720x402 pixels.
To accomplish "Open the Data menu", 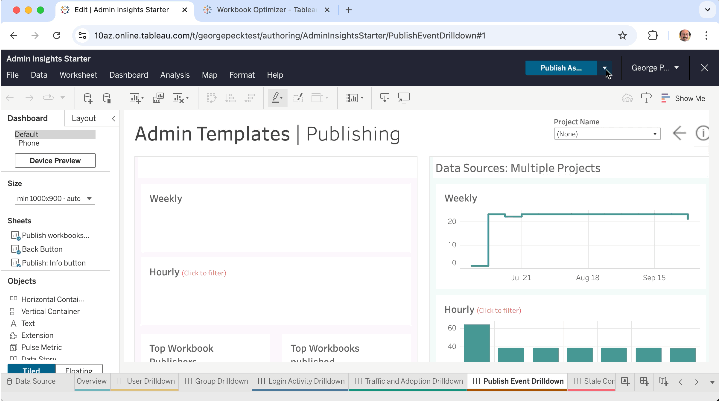I will click(39, 75).
